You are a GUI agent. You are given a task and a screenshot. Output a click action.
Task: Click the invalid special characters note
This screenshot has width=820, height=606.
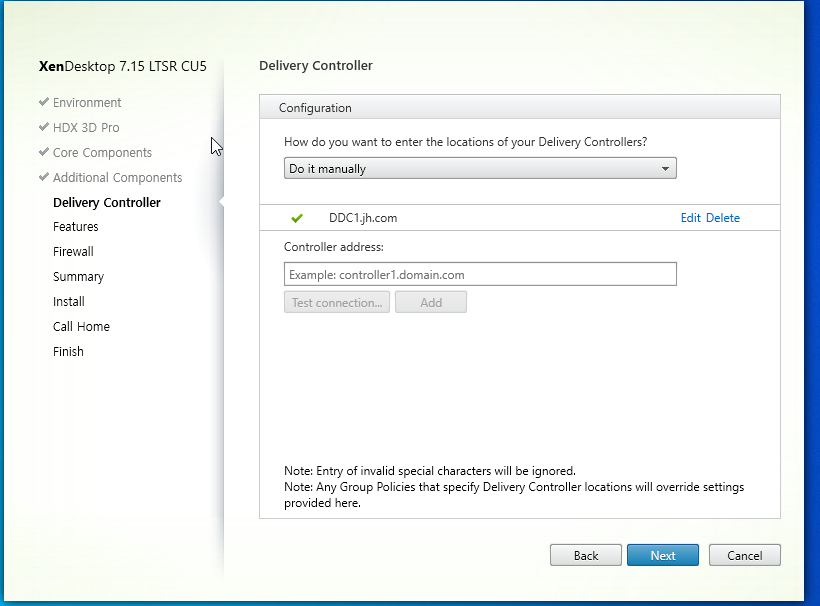(x=430, y=471)
